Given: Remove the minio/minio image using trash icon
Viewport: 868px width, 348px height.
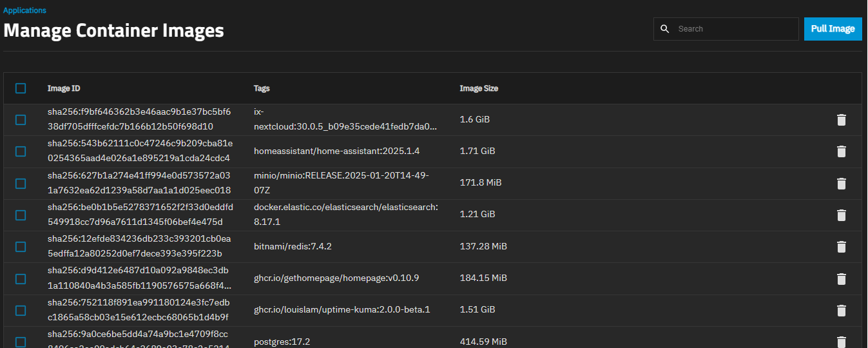Looking at the screenshot, I should [841, 184].
